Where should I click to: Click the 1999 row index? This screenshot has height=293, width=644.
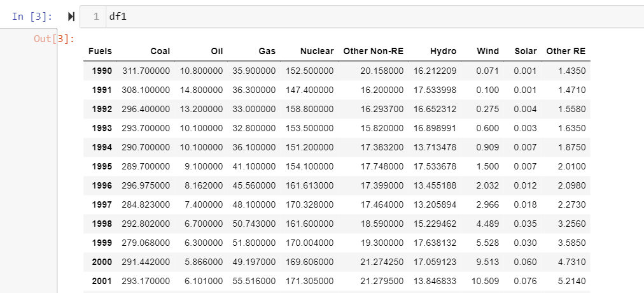tap(102, 243)
